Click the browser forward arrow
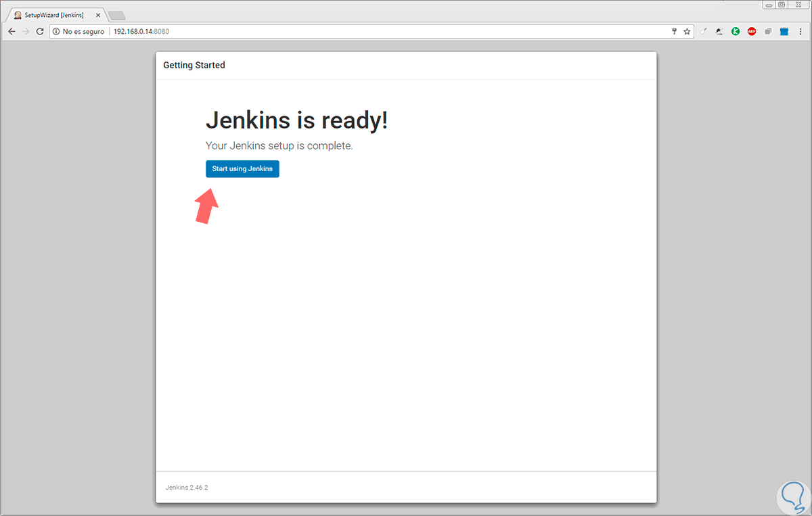This screenshot has width=812, height=516. tap(26, 31)
